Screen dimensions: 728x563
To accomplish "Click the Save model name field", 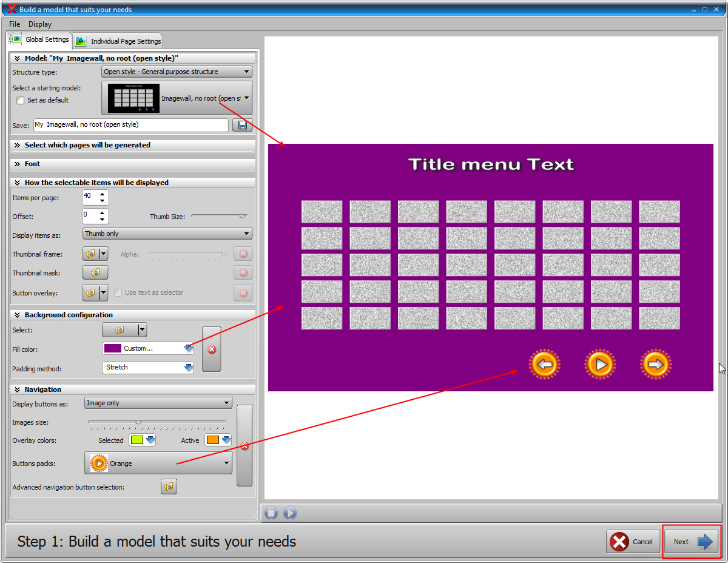I will (x=130, y=125).
